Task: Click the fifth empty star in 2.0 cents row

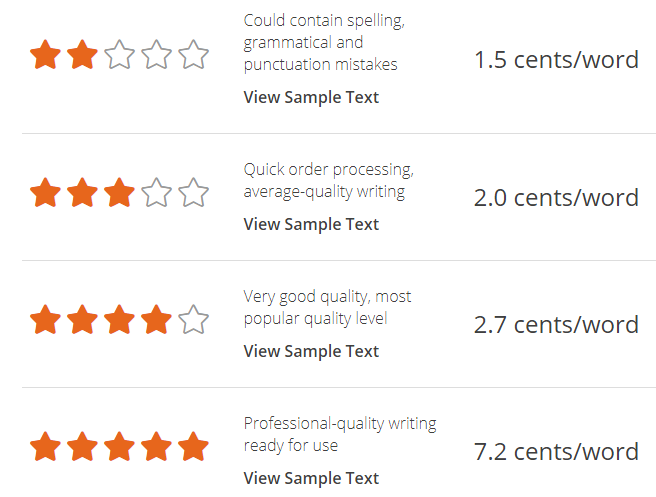Action: click(193, 192)
